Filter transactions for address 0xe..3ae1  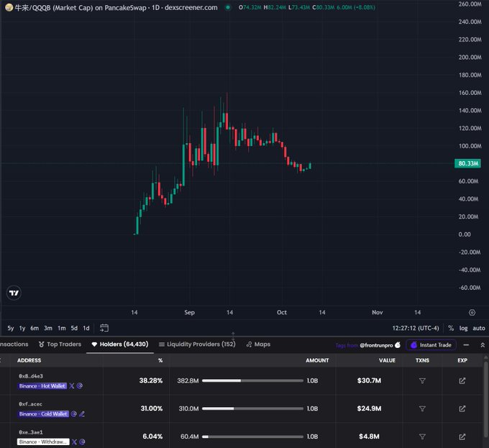point(422,436)
